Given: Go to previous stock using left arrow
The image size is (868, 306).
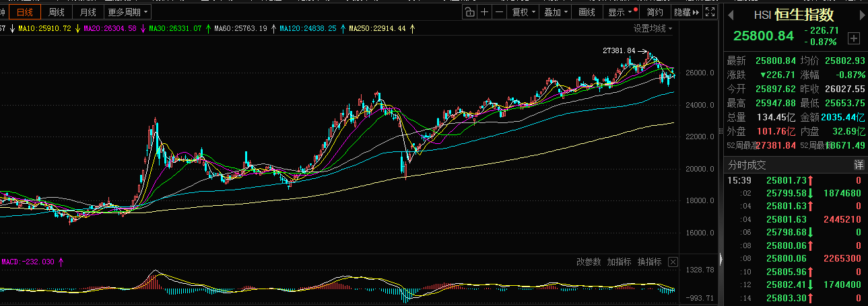Looking at the screenshot, I should pos(730,15).
